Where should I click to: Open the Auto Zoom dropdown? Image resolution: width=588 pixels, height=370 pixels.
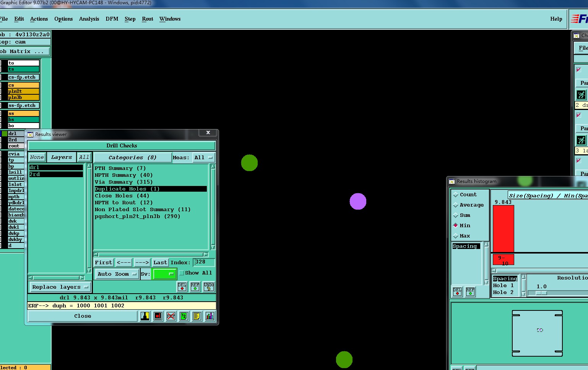point(117,274)
